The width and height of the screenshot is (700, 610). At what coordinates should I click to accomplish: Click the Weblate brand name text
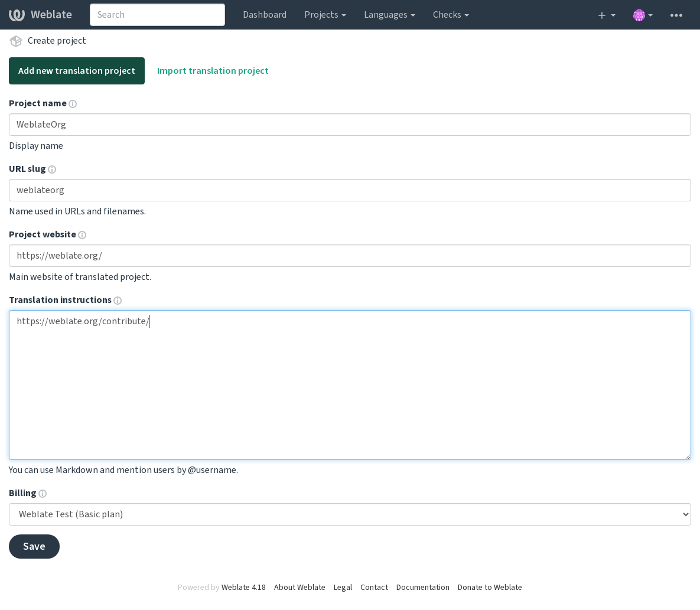click(51, 15)
